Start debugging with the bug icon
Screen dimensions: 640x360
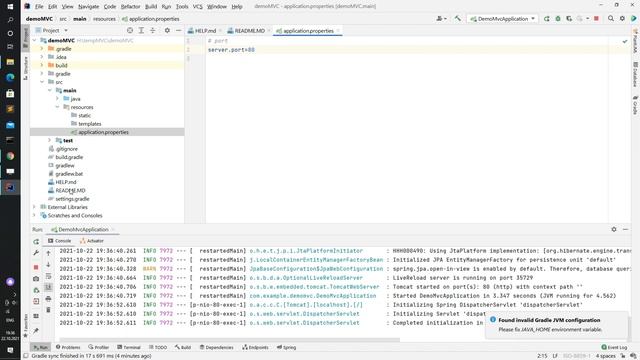coord(558,18)
